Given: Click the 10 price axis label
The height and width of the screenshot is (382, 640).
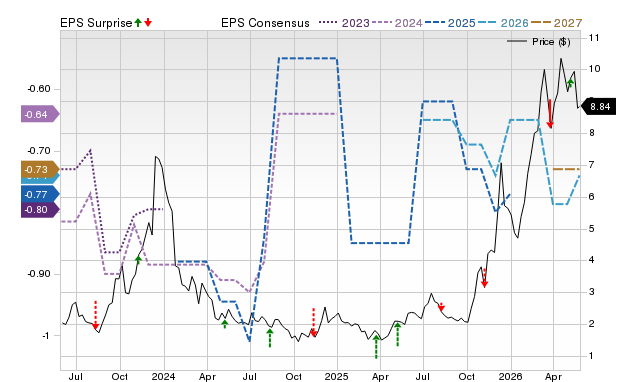Looking at the screenshot, I should point(594,69).
